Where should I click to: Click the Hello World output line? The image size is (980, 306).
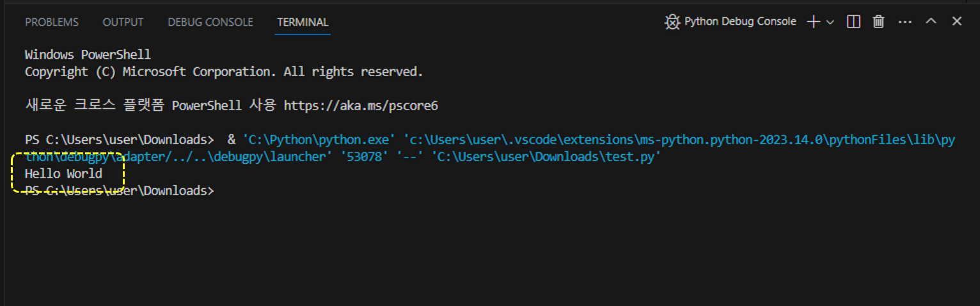point(63,173)
